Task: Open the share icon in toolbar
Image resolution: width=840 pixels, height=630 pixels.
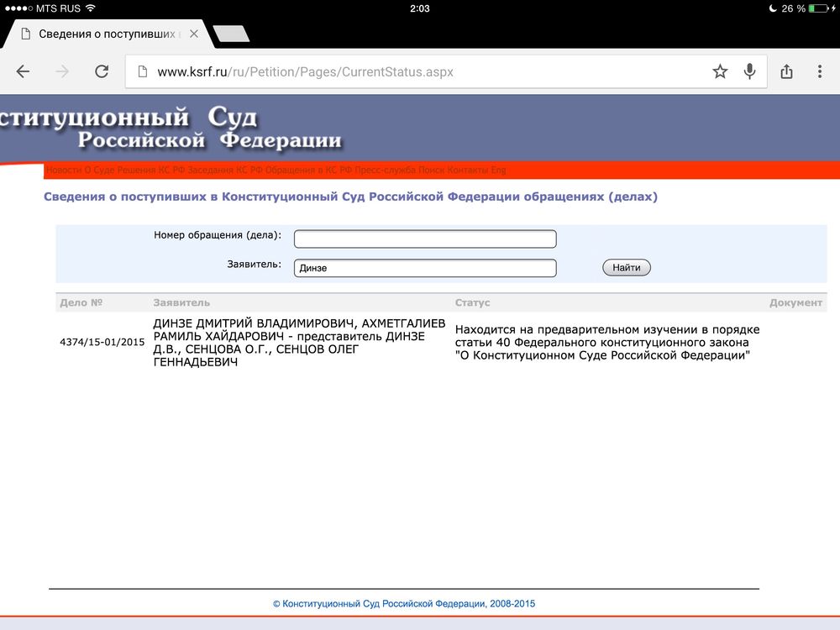Action: pos(786,71)
